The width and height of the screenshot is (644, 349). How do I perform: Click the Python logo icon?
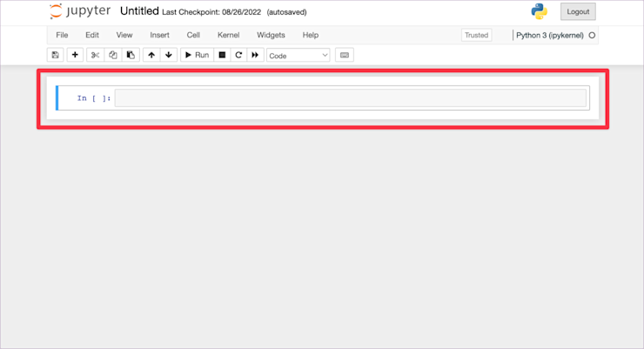point(539,11)
